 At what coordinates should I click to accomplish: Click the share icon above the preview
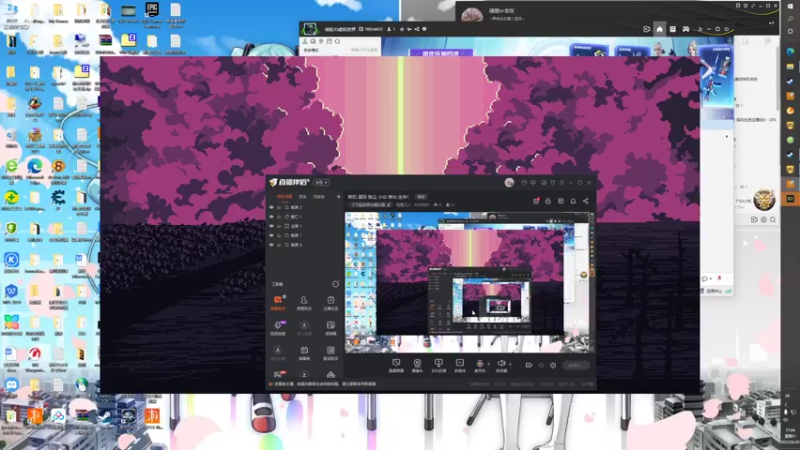[586, 201]
